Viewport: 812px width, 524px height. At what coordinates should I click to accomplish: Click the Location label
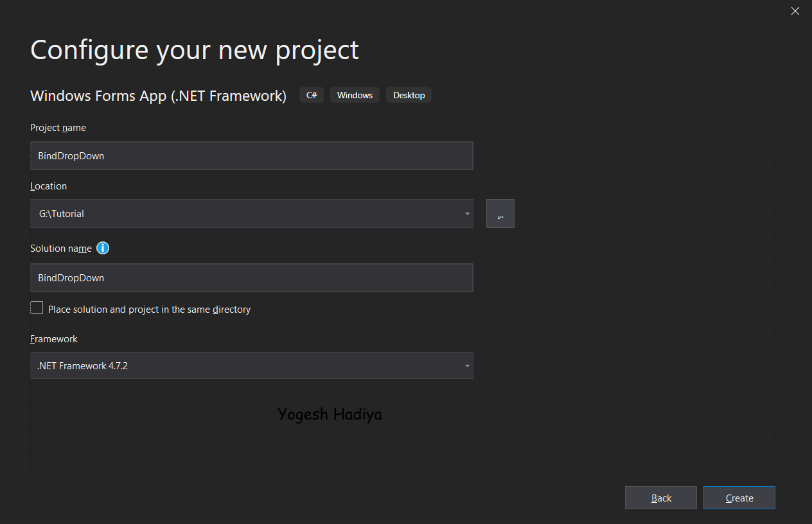point(48,186)
